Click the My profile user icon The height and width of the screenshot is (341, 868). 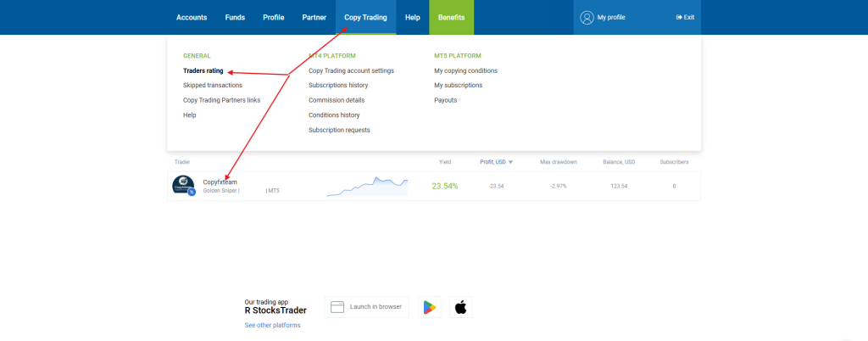(587, 17)
